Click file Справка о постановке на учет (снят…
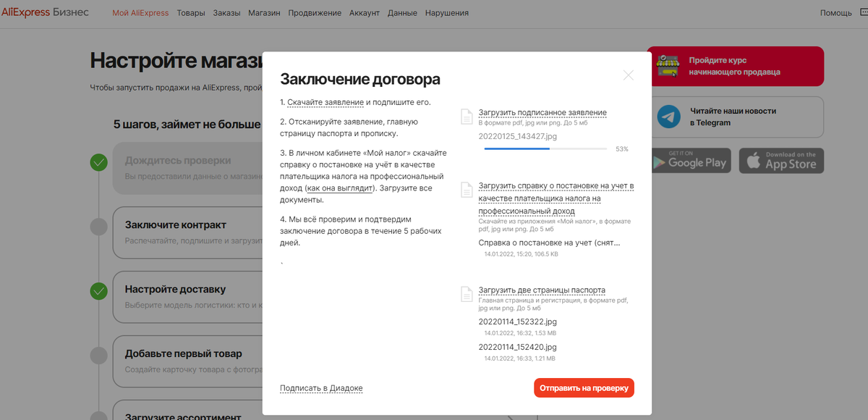The width and height of the screenshot is (868, 420). click(x=549, y=243)
